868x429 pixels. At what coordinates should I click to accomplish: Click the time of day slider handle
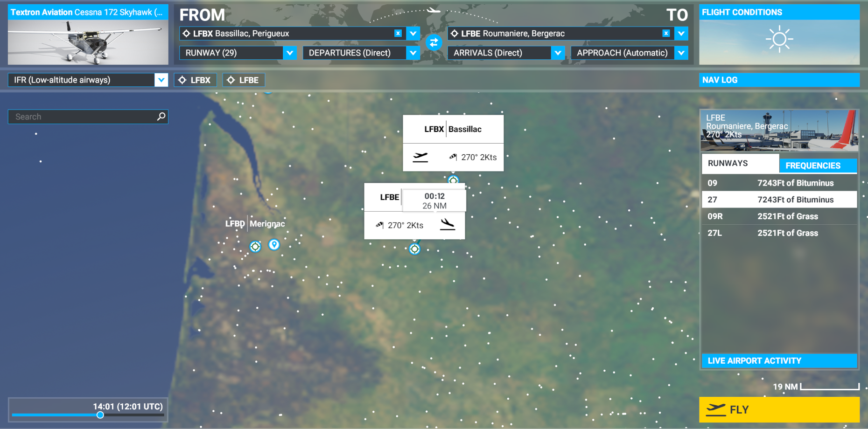[100, 415]
